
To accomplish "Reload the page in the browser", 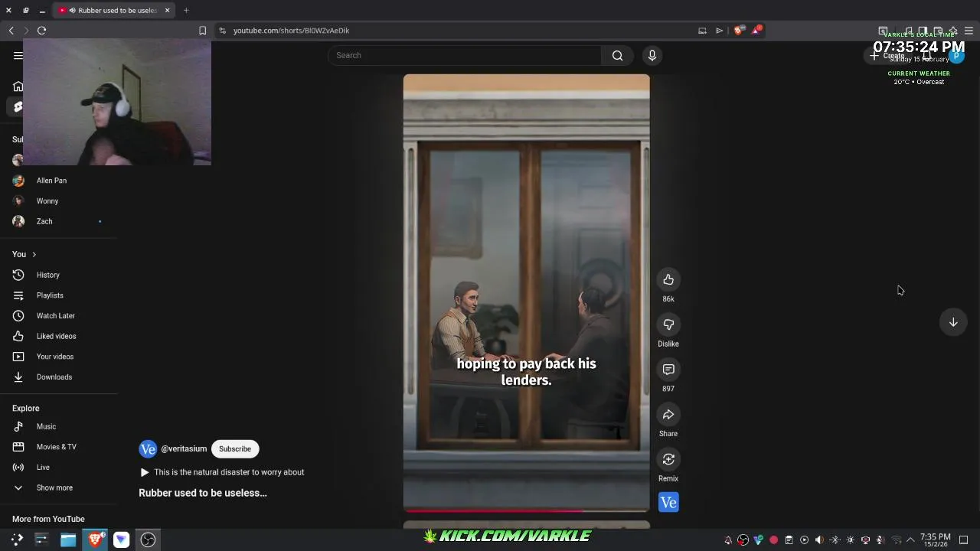I will coord(41,31).
